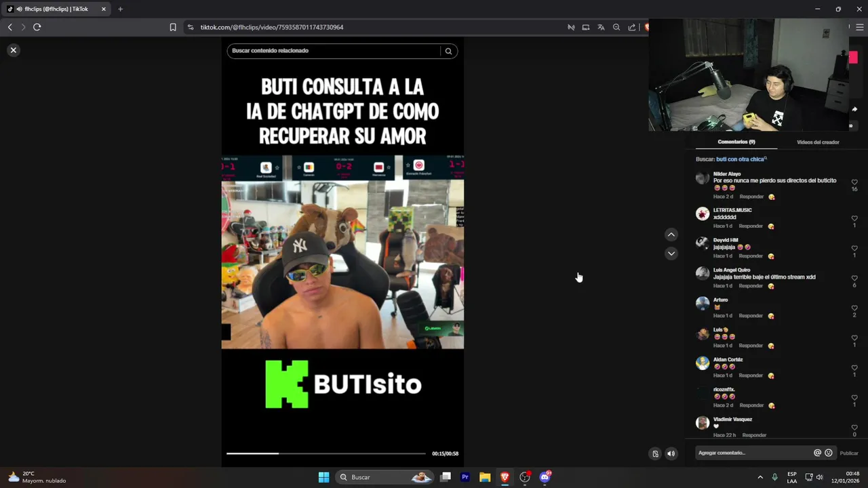
Task: Click Responder under Arturo's comment
Action: pos(751,316)
